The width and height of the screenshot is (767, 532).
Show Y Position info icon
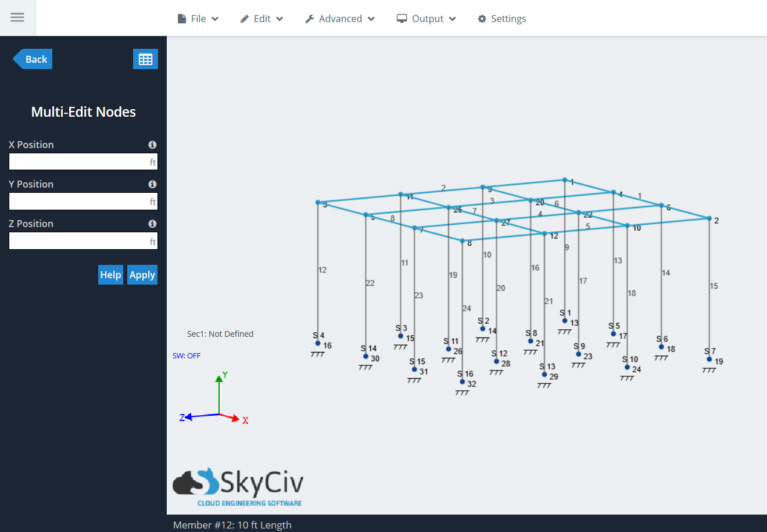coord(152,184)
